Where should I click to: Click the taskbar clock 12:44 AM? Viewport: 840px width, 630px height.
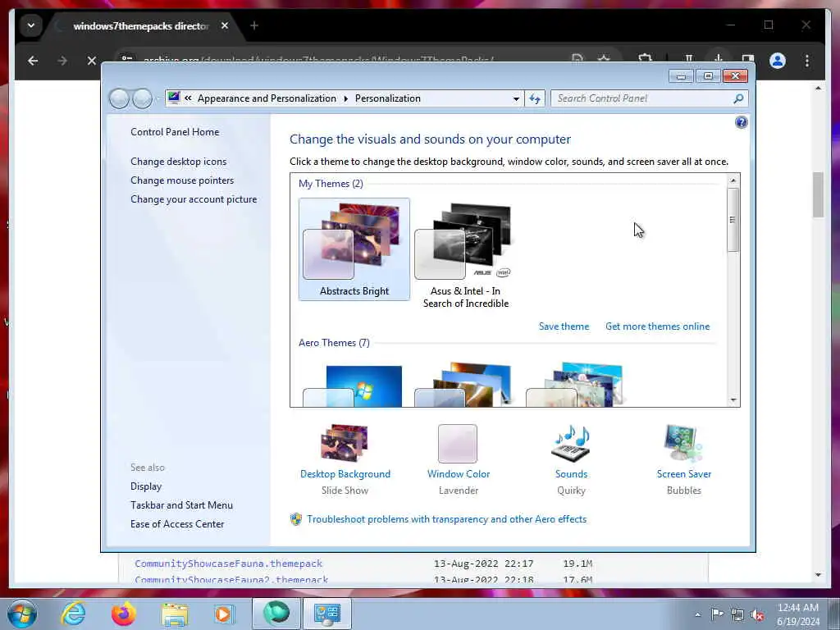coord(797,608)
